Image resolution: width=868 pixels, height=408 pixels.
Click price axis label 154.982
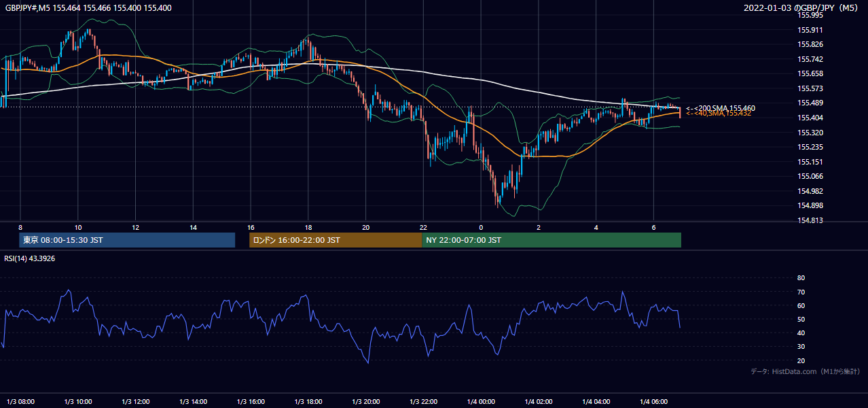(812, 191)
